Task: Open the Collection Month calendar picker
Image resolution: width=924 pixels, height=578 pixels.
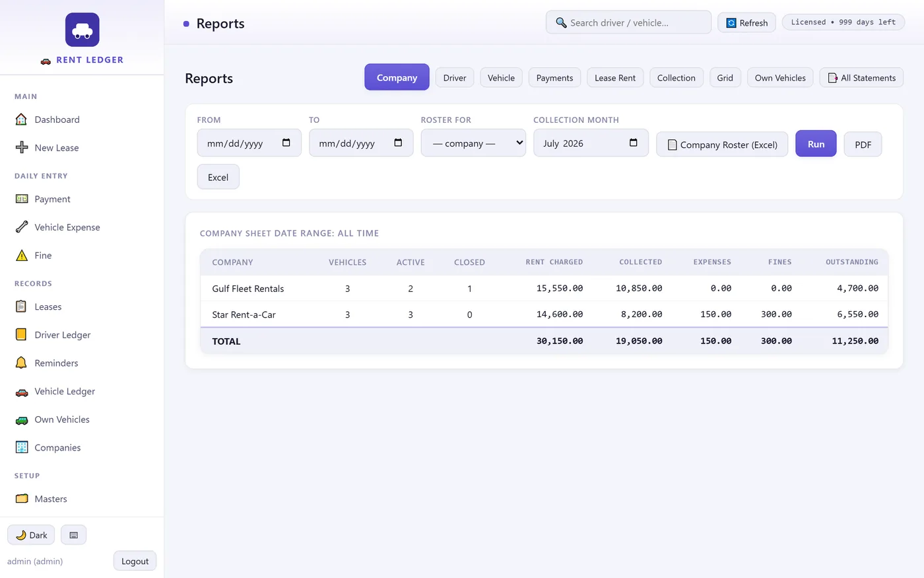Action: pyautogui.click(x=634, y=143)
